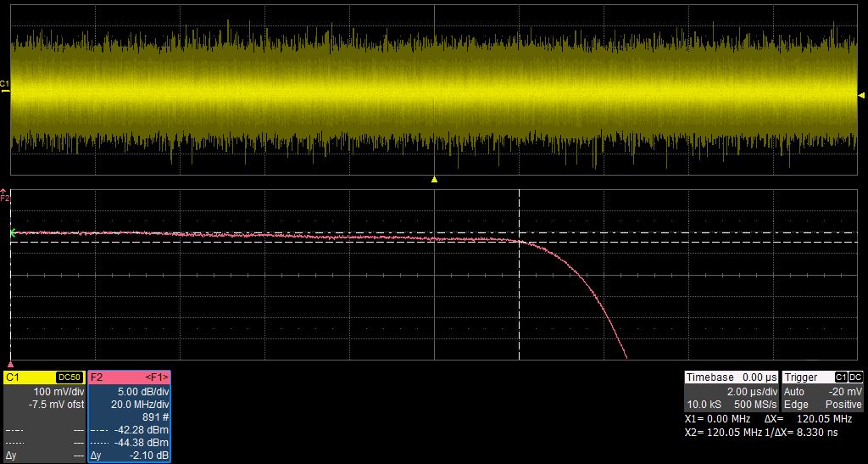Screen dimensions: 868x464
Task: Click the yellow trigger level arrow at right edge
Action: [862, 96]
